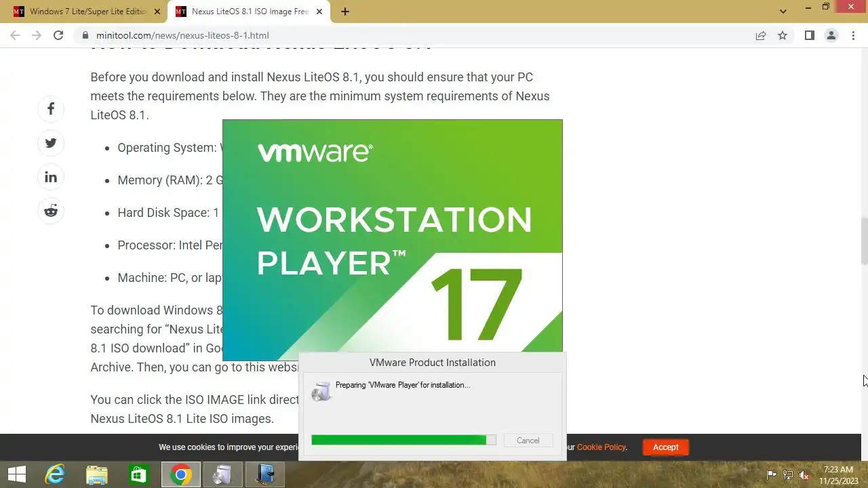The image size is (868, 488).
Task: Open the Action Center flag icon
Action: coord(772,475)
